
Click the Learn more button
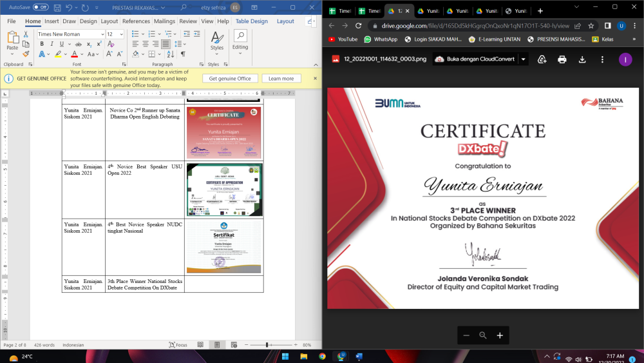[281, 79]
